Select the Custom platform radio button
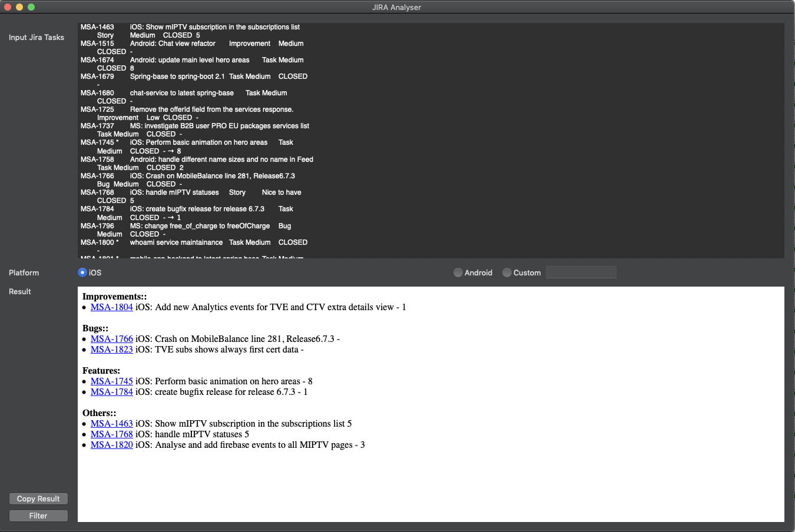The height and width of the screenshot is (532, 795). point(507,272)
